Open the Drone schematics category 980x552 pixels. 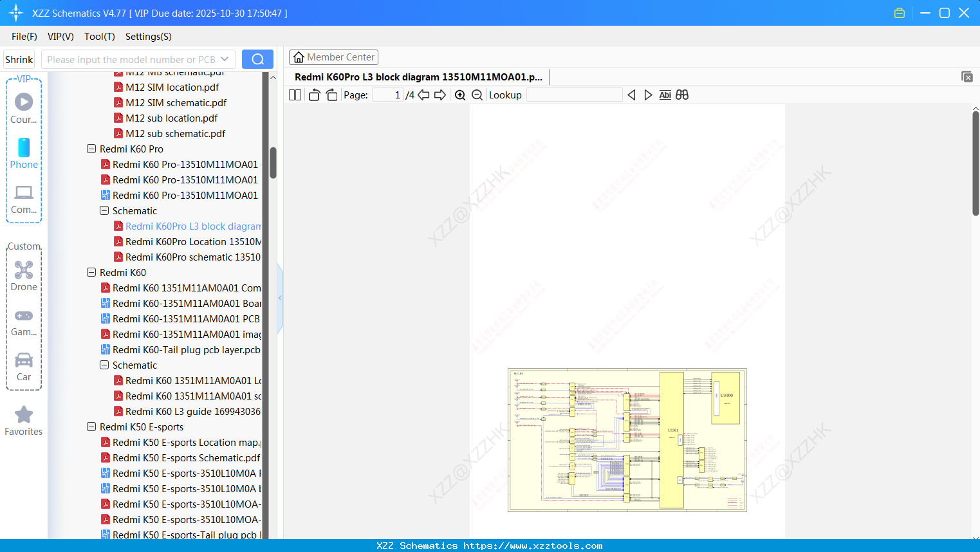pyautogui.click(x=24, y=277)
